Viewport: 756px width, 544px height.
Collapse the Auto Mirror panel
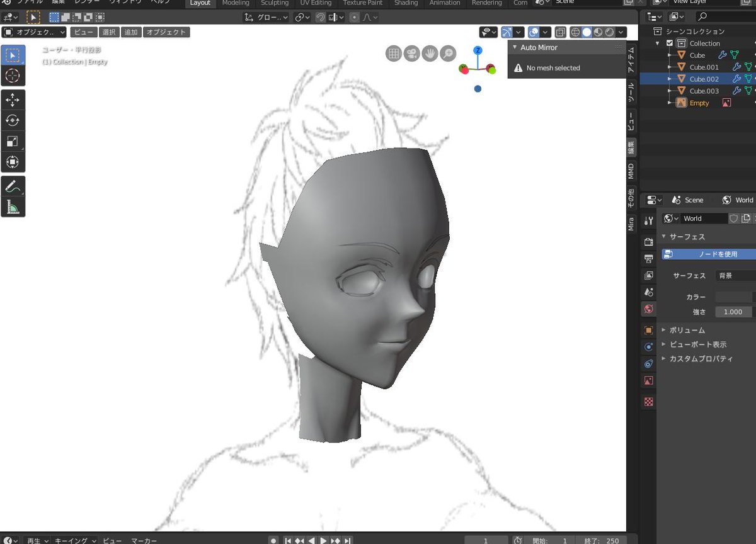(x=514, y=47)
